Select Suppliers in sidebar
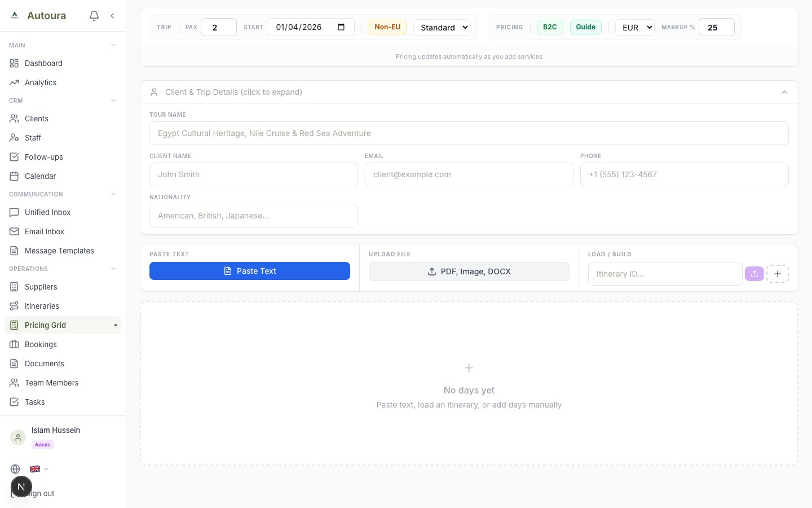Image resolution: width=812 pixels, height=508 pixels. (63, 287)
